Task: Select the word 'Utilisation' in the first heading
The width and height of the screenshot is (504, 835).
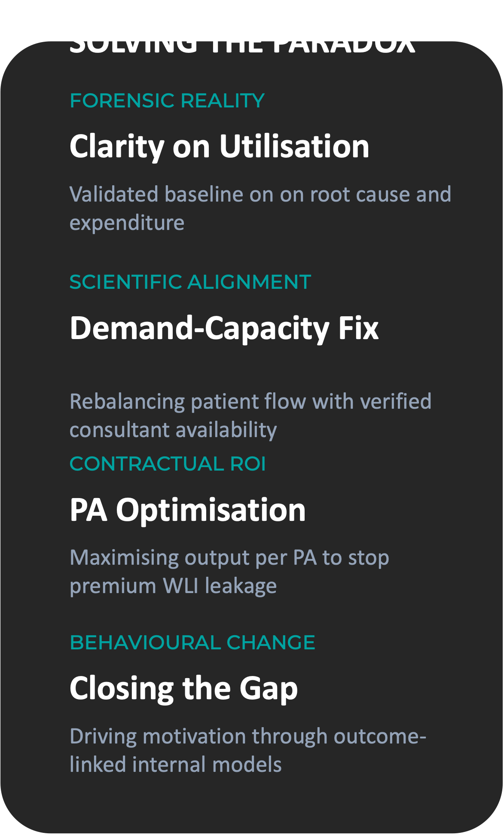Action: tap(294, 147)
